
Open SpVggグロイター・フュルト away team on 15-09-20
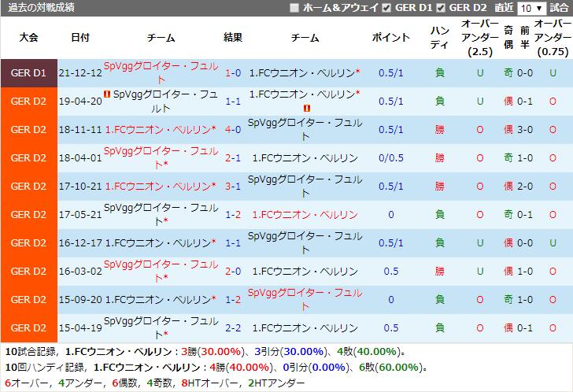click(x=305, y=300)
